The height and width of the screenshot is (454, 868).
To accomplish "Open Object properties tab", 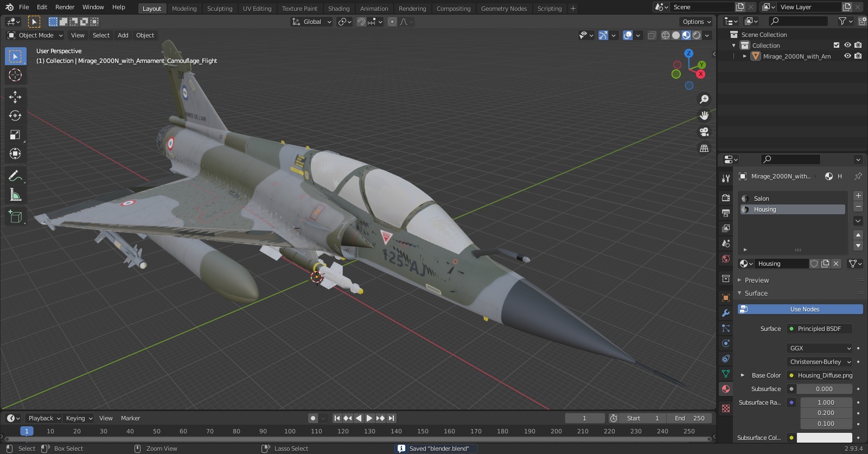I will pos(726,298).
